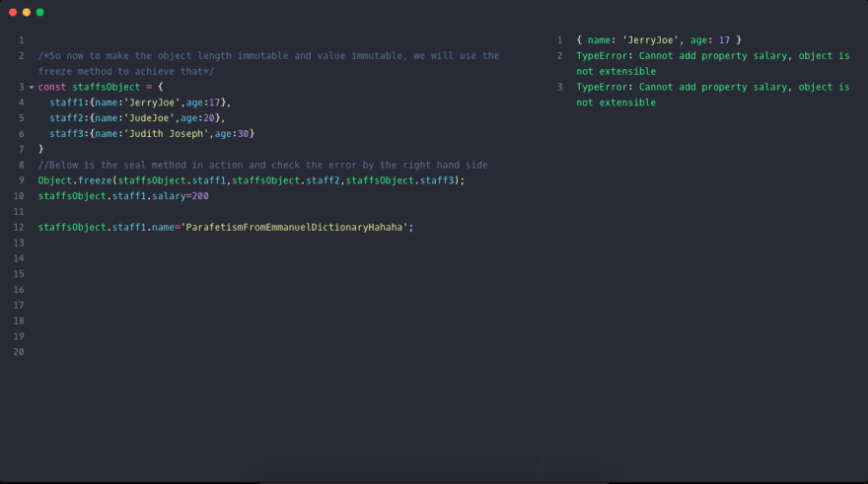This screenshot has height=484, width=868.
Task: Click 'Judith Joseph' string on line 6
Action: (166, 133)
